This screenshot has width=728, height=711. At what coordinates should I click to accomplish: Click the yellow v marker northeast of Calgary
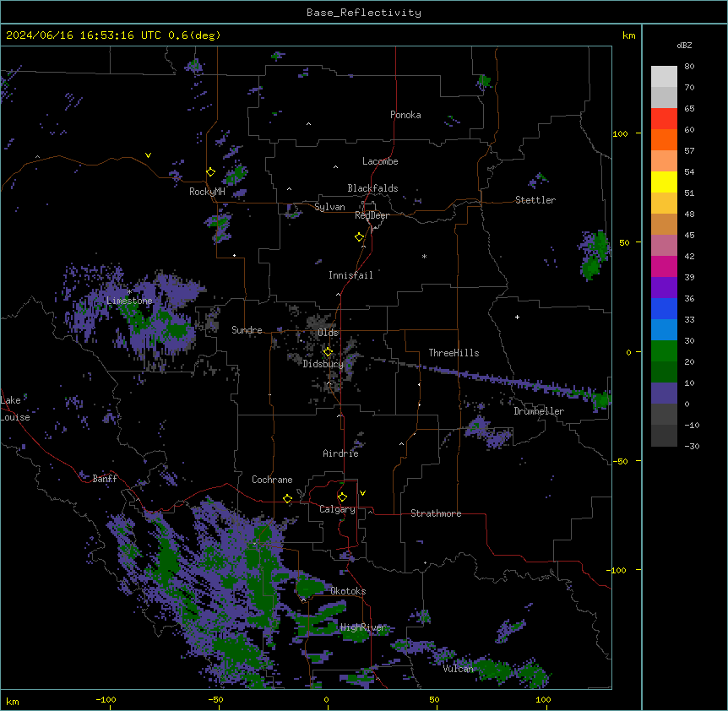click(362, 493)
